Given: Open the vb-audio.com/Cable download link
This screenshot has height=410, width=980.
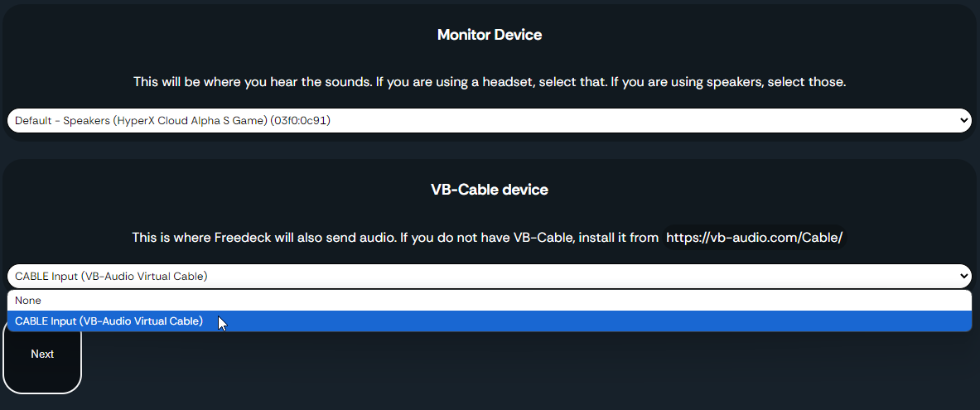Looking at the screenshot, I should click(x=755, y=238).
